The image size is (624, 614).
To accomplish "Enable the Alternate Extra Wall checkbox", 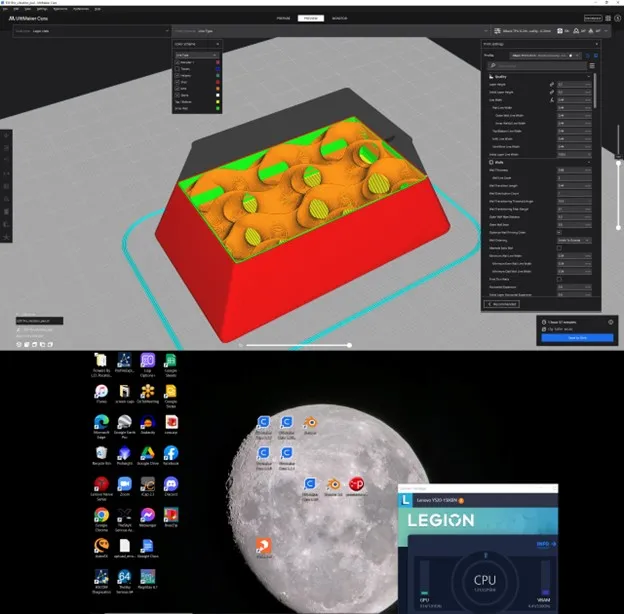I will tap(559, 248).
